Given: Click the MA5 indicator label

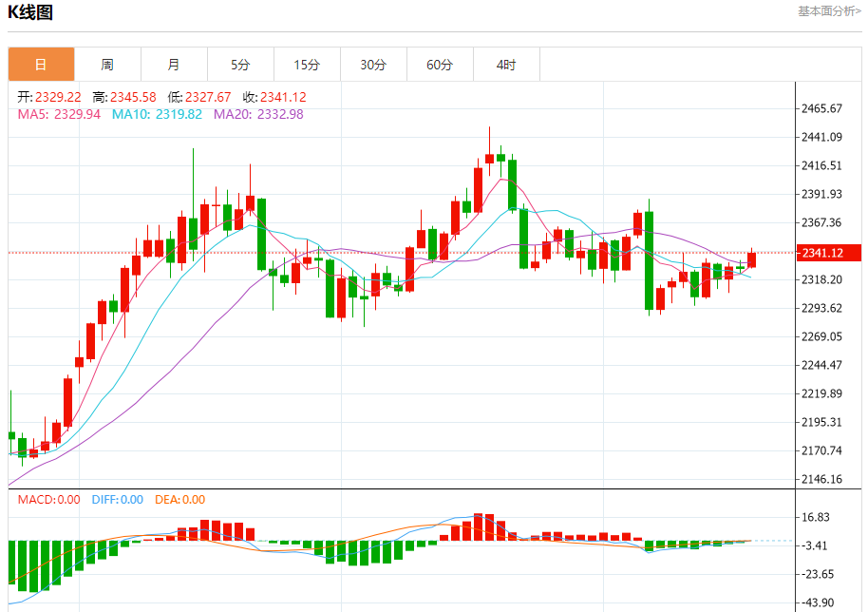Looking at the screenshot, I should (59, 114).
